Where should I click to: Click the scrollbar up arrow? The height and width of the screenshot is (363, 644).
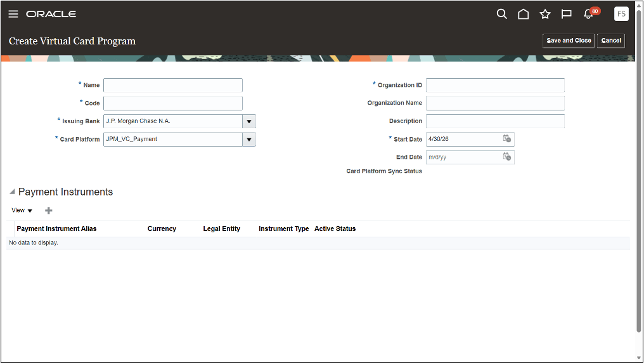click(639, 5)
